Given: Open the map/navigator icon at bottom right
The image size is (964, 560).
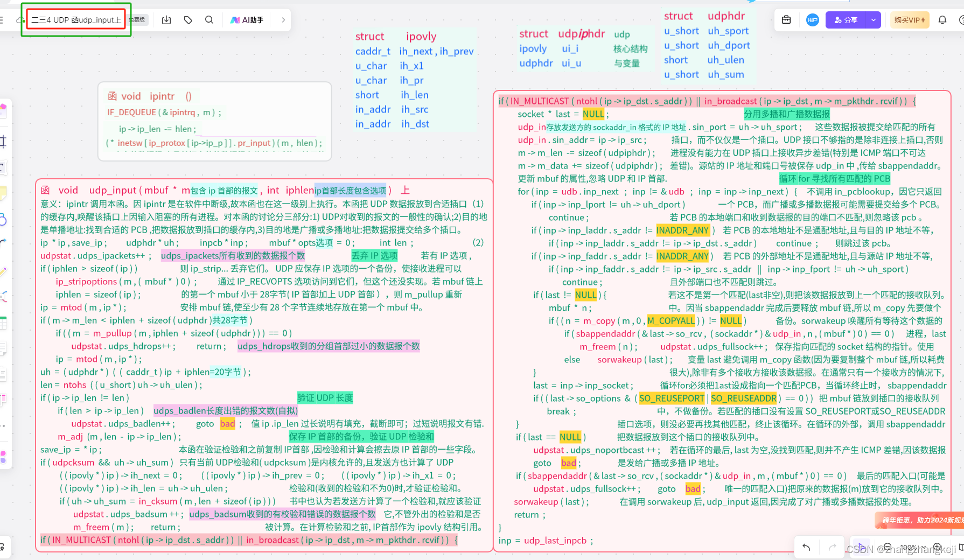Looking at the screenshot, I should tap(961, 547).
